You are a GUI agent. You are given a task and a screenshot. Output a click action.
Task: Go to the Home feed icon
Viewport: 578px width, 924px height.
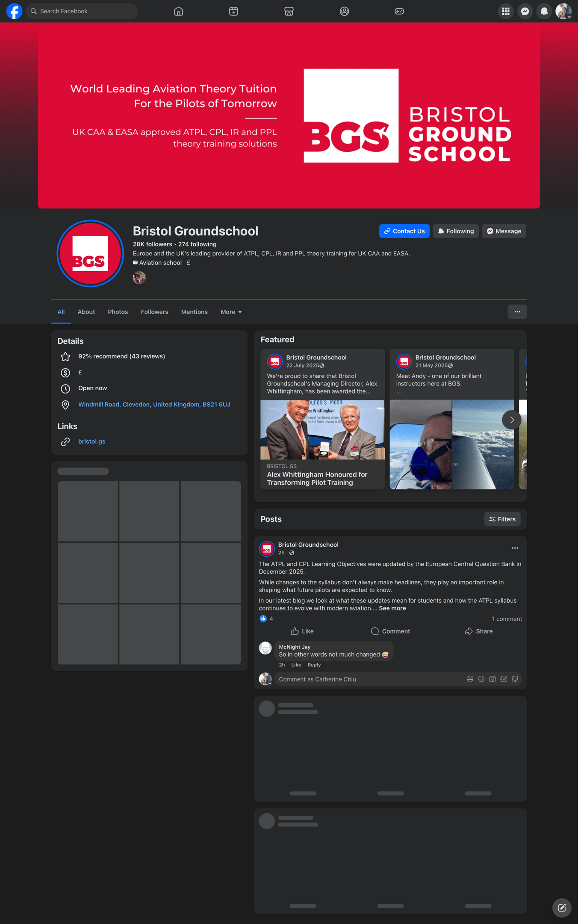pyautogui.click(x=179, y=11)
